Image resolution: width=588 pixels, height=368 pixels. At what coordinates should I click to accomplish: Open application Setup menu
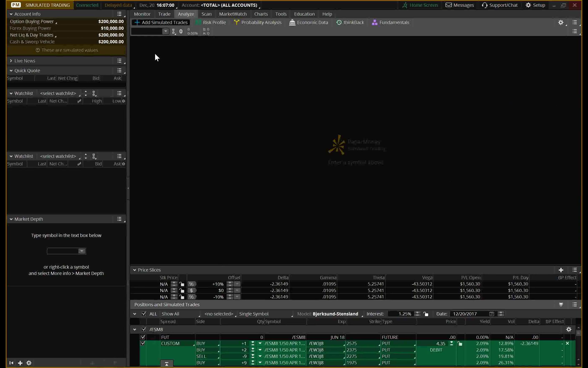click(x=535, y=5)
